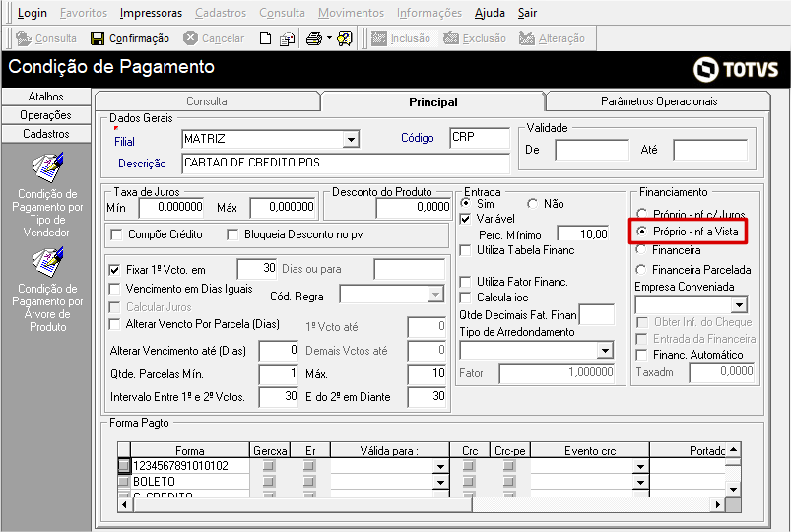The width and height of the screenshot is (791, 532).
Task: Click the Confirmação save disk icon
Action: click(98, 38)
